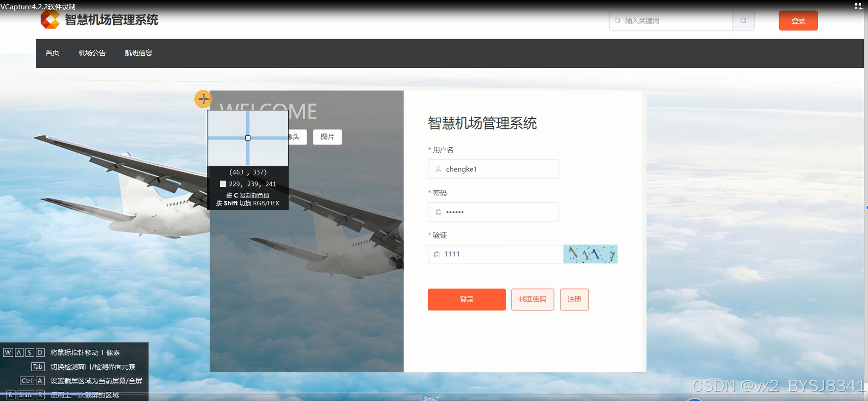Screen dimensions: 868x401
Task: Click the password input field
Action: click(493, 212)
